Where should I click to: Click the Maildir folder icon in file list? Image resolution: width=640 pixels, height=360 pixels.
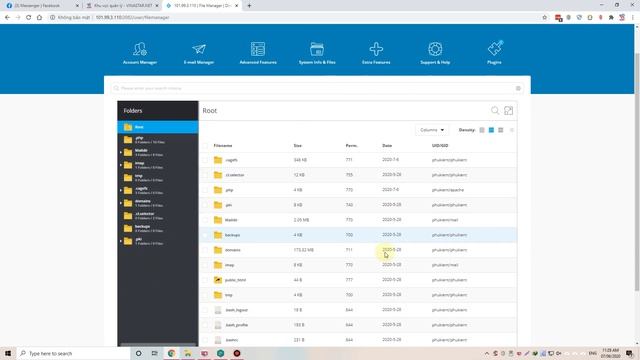pyautogui.click(x=218, y=220)
